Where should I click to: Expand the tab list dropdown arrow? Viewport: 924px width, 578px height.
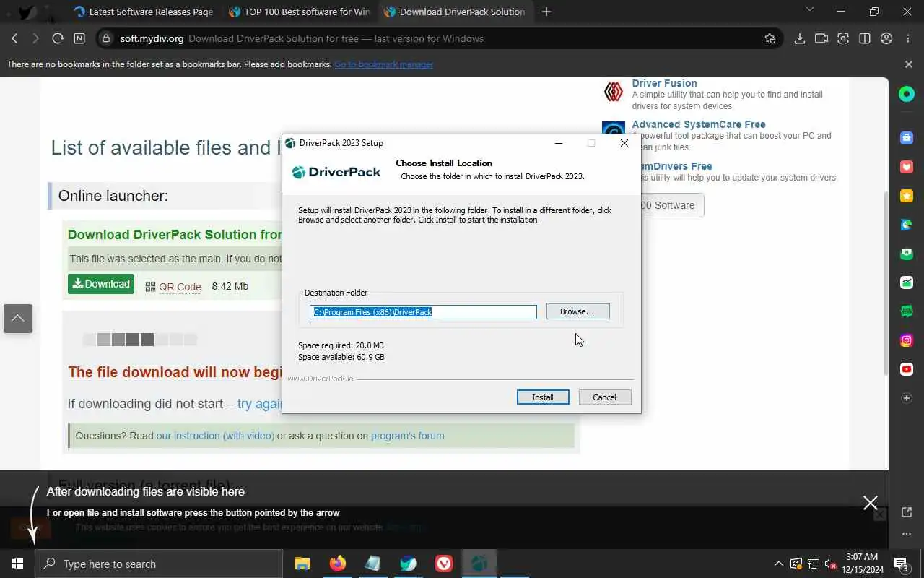click(x=809, y=10)
